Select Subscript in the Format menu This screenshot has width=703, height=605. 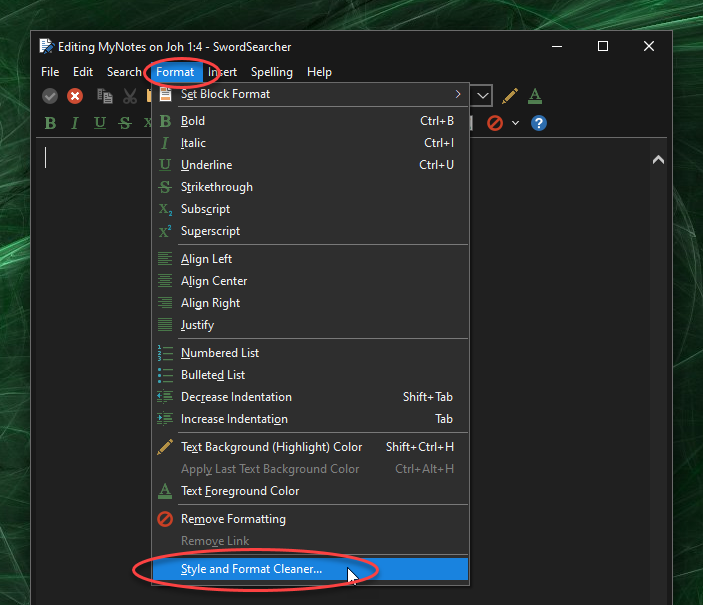[x=310, y=209]
